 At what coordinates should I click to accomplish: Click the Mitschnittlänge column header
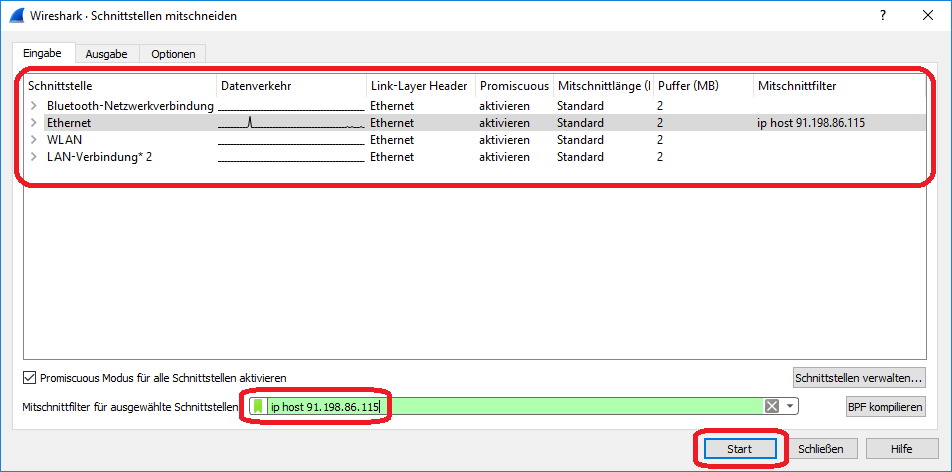603,86
